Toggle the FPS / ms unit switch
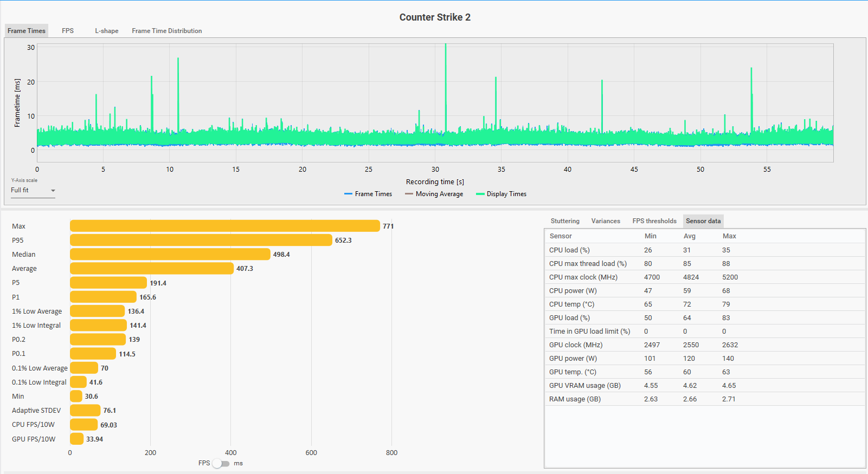This screenshot has width=868, height=474. coord(221,464)
